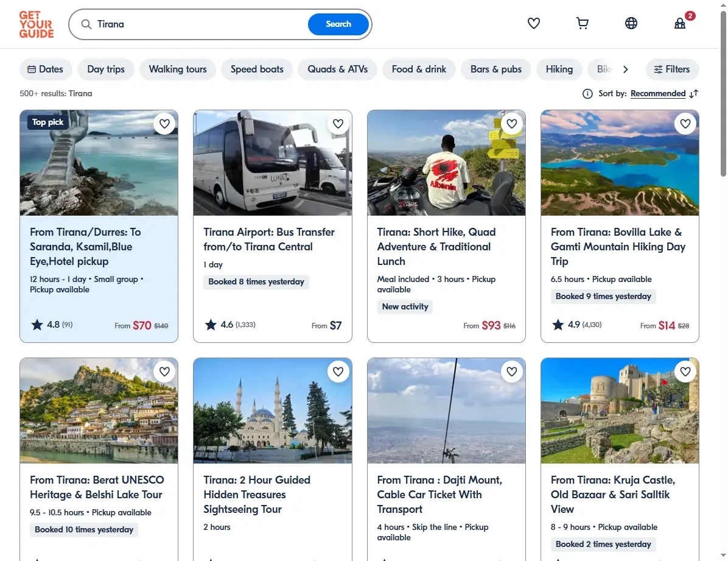Heart the Kruja Castle, Old Bazaar card

click(x=685, y=372)
